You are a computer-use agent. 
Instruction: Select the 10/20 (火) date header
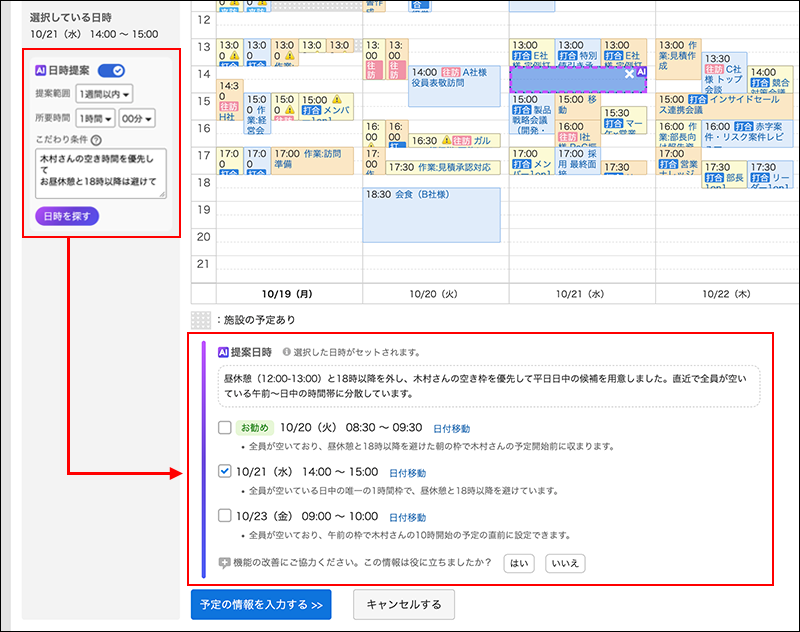coord(434,294)
